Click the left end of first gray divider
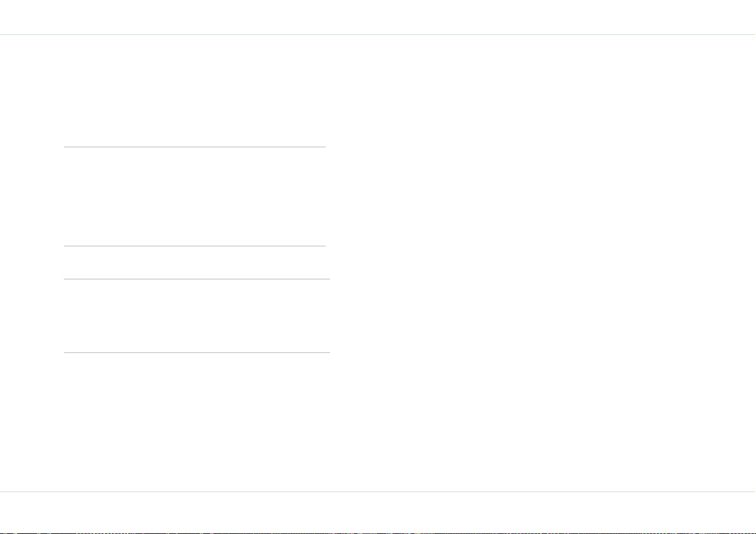This screenshot has width=756, height=534. click(65, 147)
